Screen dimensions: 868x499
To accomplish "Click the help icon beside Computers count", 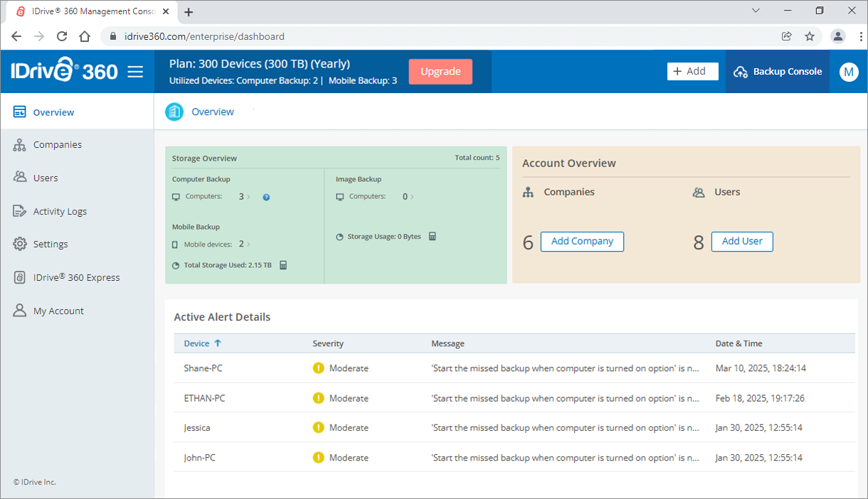I will coord(266,197).
